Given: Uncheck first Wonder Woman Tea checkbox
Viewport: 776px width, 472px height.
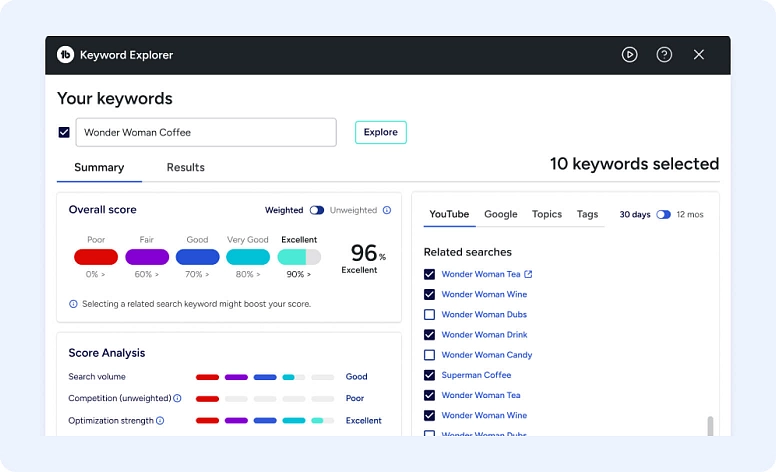Looking at the screenshot, I should 430,274.
